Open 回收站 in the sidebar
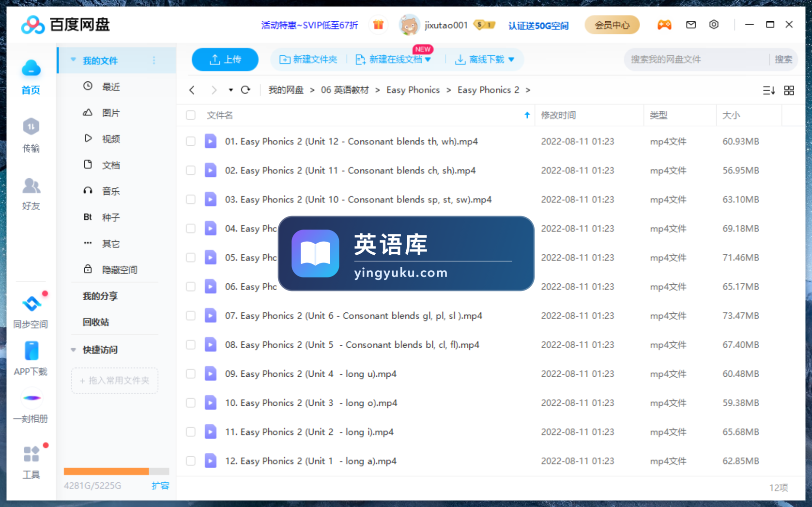Screen dimensions: 812x507 tap(96, 322)
